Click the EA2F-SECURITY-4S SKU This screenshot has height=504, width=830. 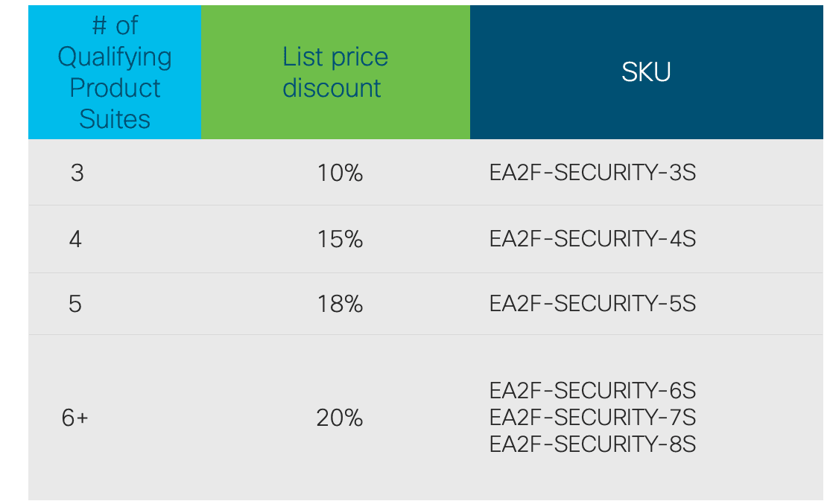tap(592, 239)
